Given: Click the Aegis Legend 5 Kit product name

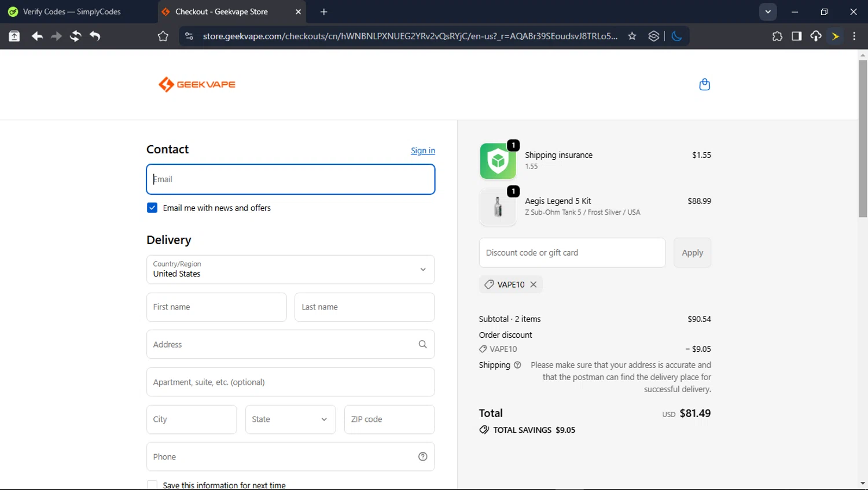Looking at the screenshot, I should 558,201.
